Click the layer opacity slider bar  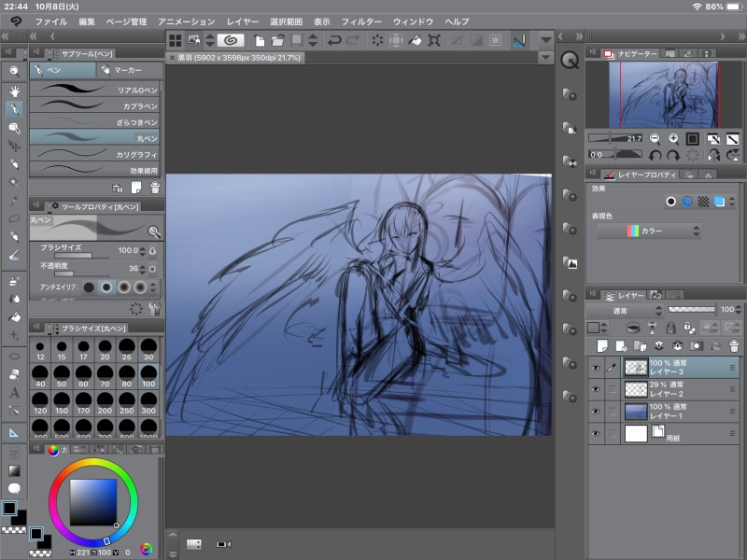[691, 310]
